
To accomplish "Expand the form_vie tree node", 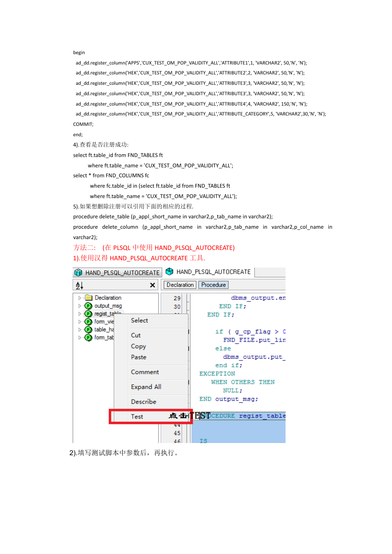I will (x=80, y=322).
